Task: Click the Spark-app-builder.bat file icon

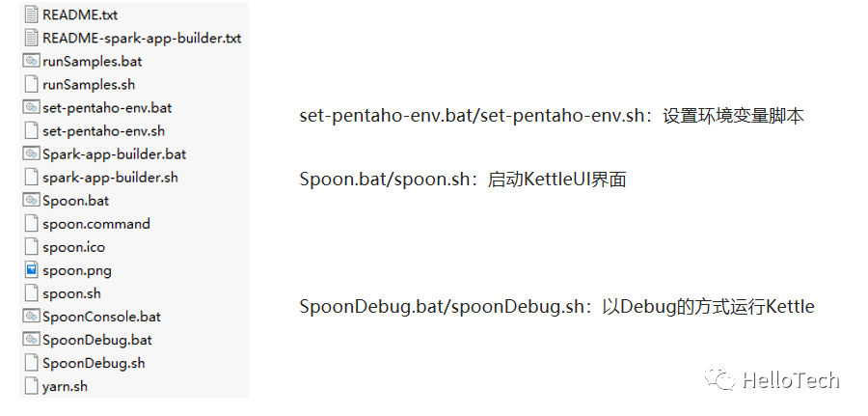Action: pyautogui.click(x=31, y=154)
